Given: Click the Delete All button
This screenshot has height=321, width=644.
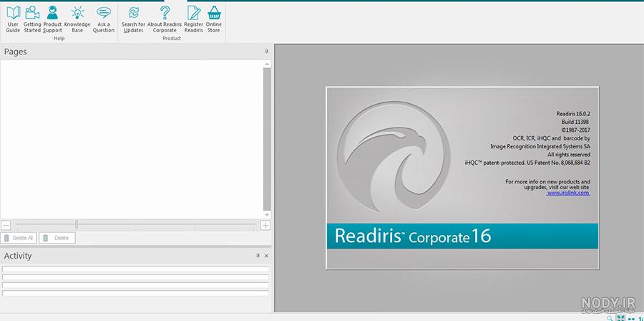Looking at the screenshot, I should coord(19,238).
